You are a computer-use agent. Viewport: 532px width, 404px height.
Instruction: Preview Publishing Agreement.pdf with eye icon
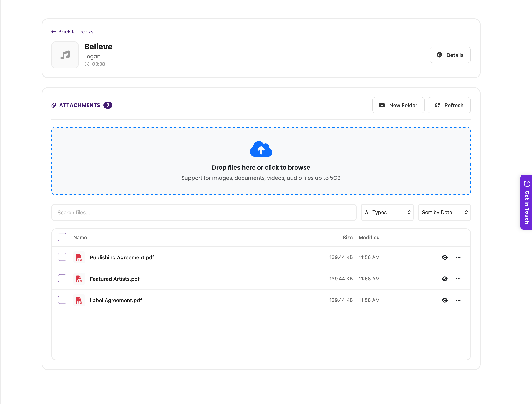click(x=445, y=257)
